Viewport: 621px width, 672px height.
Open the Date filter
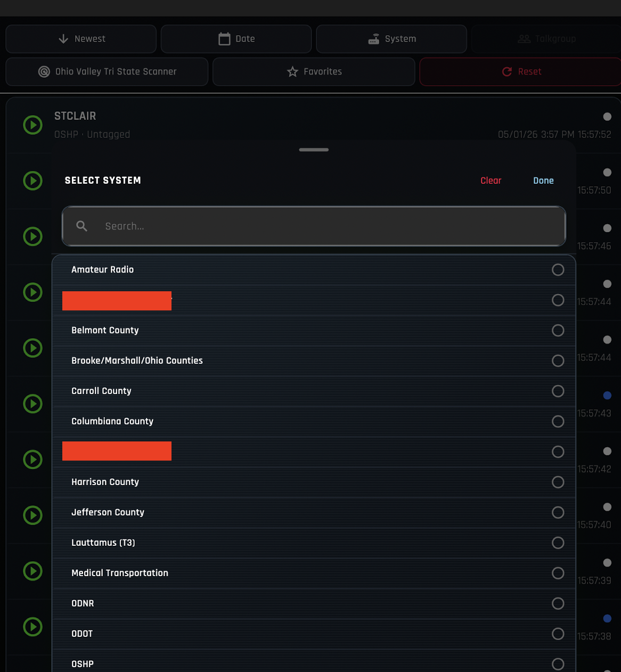click(236, 39)
